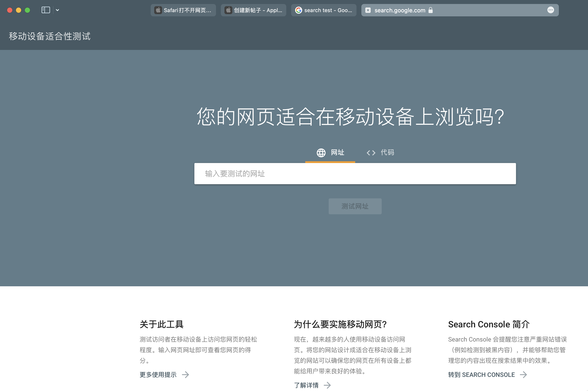This screenshot has height=391, width=588.
Task: Open the ellipsis page menu in the address bar
Action: point(551,10)
